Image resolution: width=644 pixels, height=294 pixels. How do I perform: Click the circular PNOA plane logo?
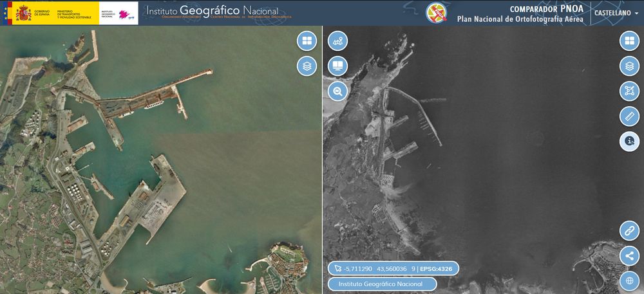(x=436, y=13)
